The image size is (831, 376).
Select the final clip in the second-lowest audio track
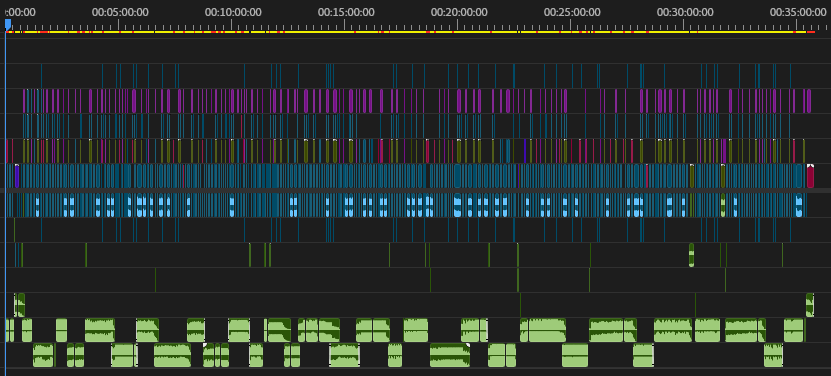(793, 330)
